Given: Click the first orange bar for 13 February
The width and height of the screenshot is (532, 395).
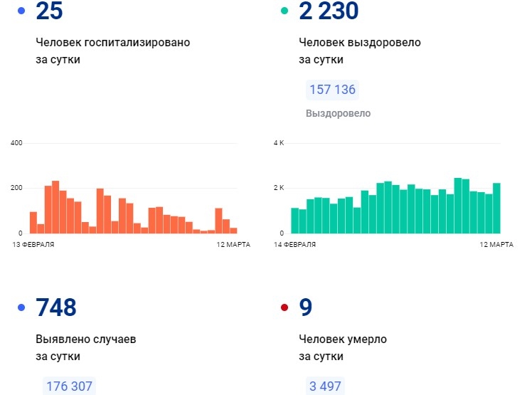Looking at the screenshot, I should (x=33, y=222).
